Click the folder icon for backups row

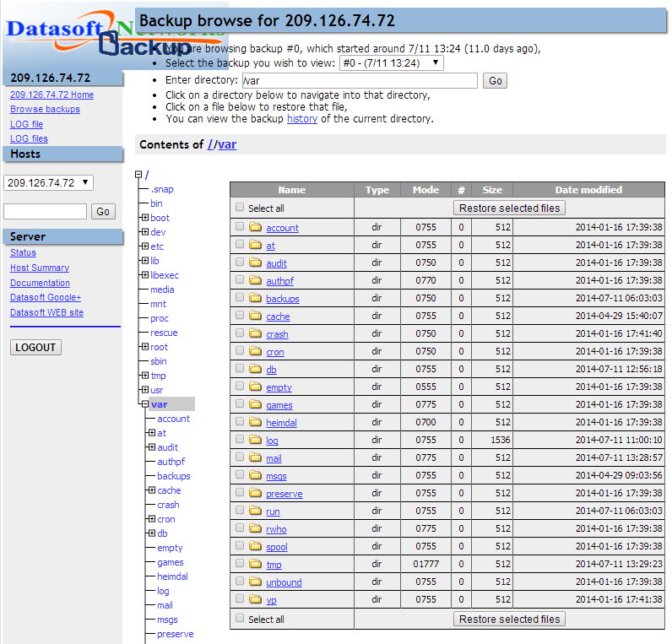pos(256,298)
